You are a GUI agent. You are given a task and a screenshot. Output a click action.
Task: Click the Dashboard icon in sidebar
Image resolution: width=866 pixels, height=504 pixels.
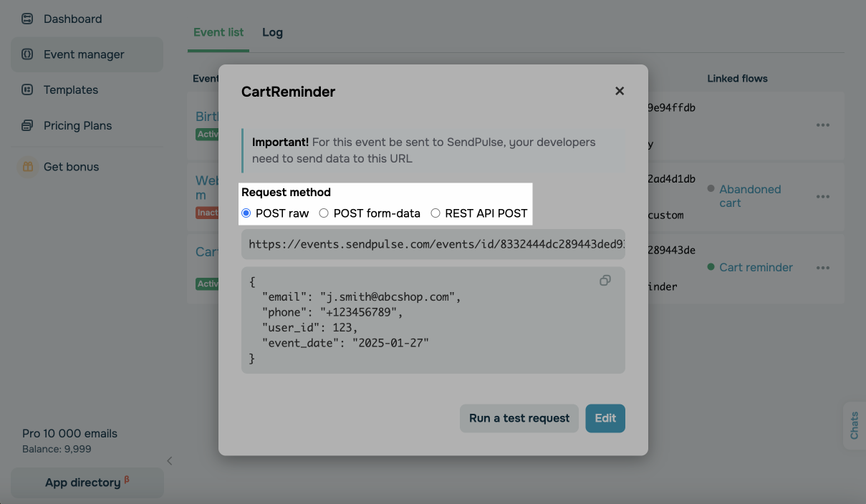click(x=27, y=19)
